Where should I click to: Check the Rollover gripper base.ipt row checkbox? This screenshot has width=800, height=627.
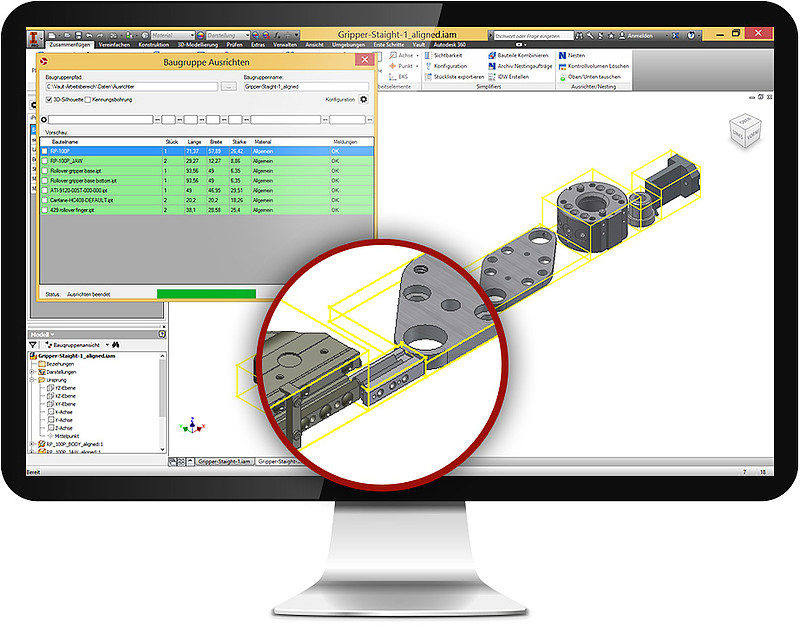[x=44, y=171]
